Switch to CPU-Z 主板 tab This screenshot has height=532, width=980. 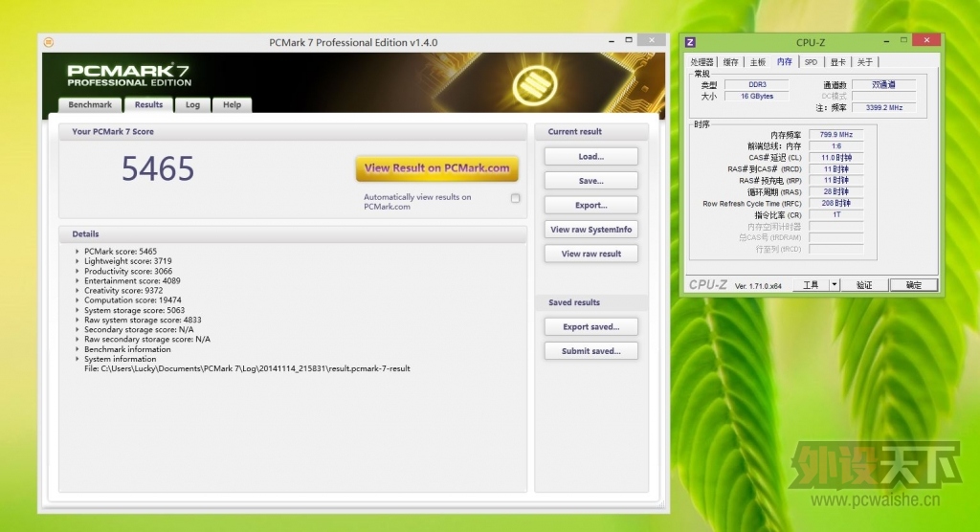(758, 62)
